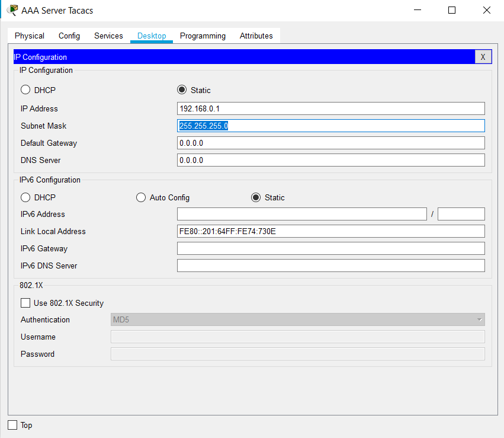The image size is (504, 438).
Task: Toggle the Top checkbox
Action: click(12, 425)
